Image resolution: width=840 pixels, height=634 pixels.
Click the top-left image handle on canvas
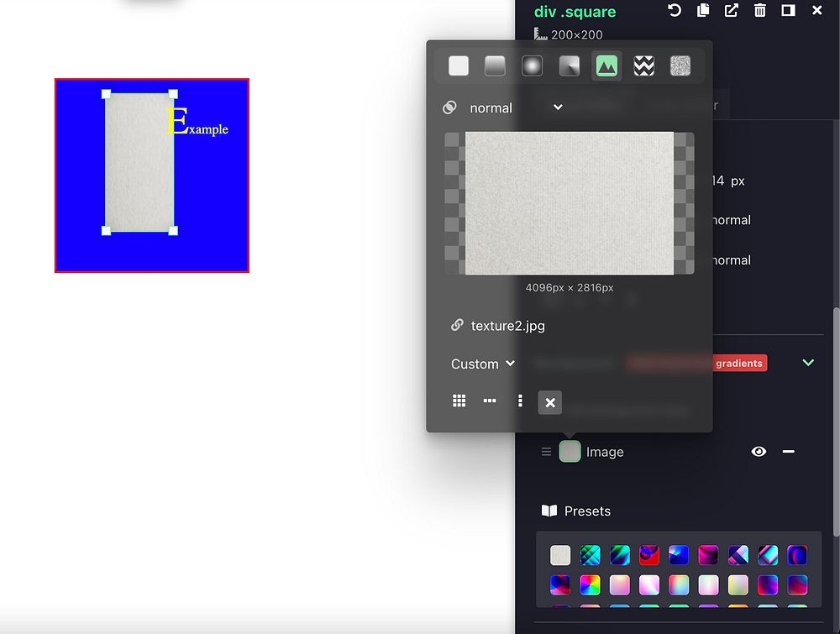pos(106,94)
